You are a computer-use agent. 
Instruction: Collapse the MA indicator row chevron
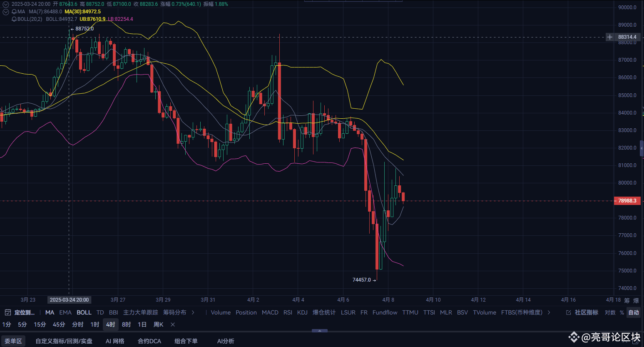pyautogui.click(x=5, y=12)
